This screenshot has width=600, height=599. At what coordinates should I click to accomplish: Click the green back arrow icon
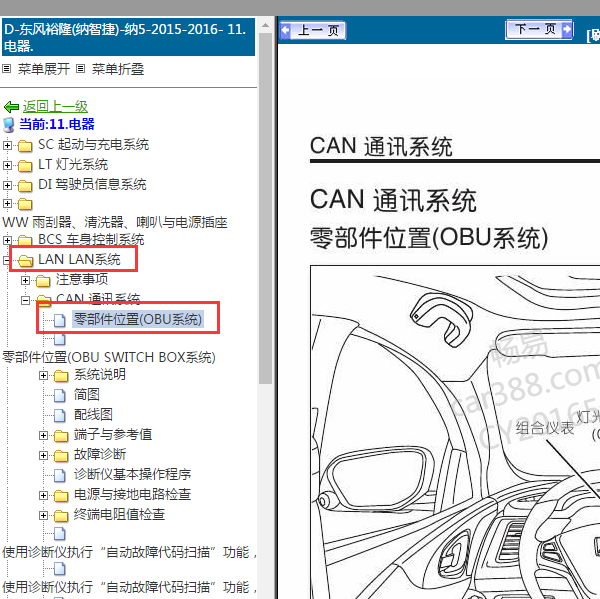pos(11,107)
